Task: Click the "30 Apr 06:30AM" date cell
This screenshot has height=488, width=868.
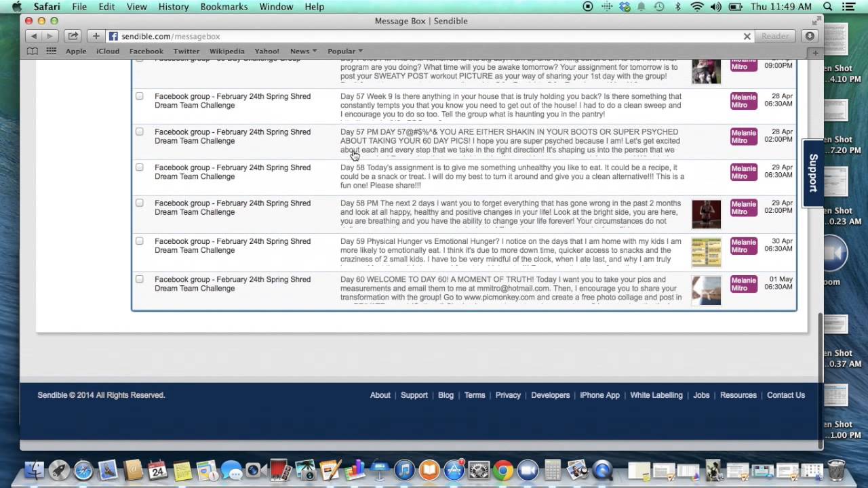Action: 778,245
